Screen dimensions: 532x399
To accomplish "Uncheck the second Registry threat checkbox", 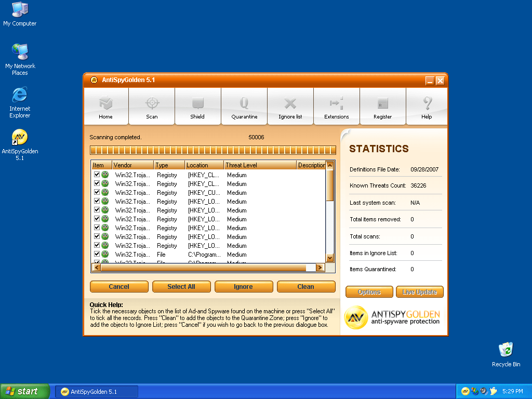I will pos(97,184).
